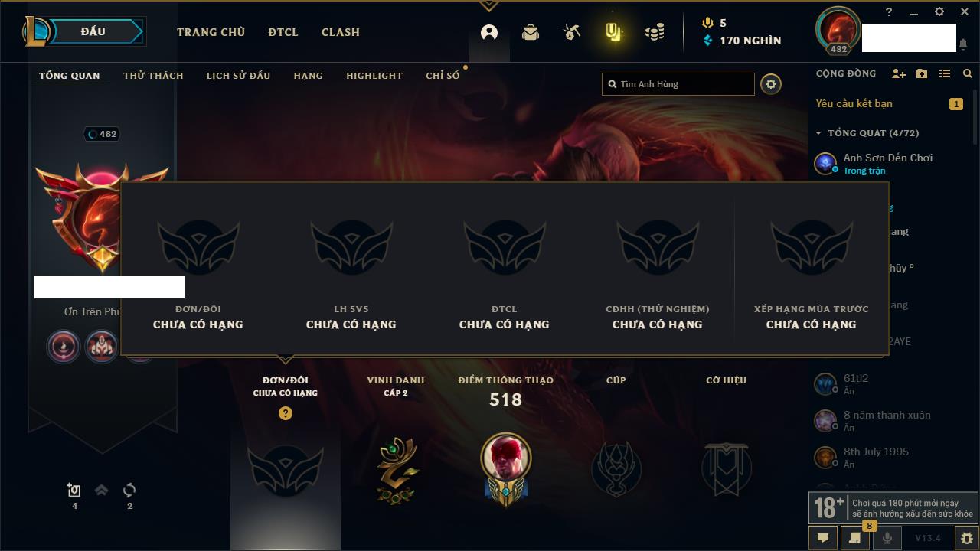Mute the voice microphone button

pyautogui.click(x=887, y=538)
